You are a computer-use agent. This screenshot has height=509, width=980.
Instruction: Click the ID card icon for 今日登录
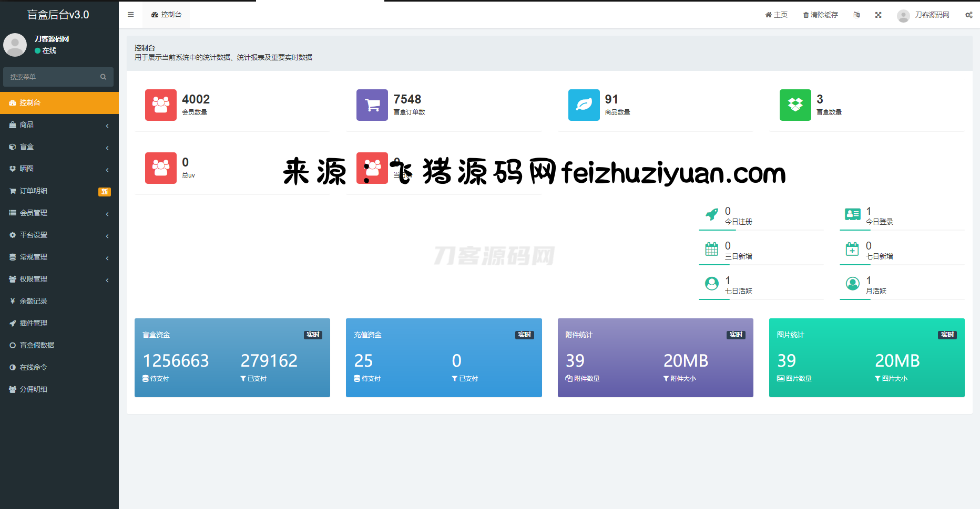852,214
